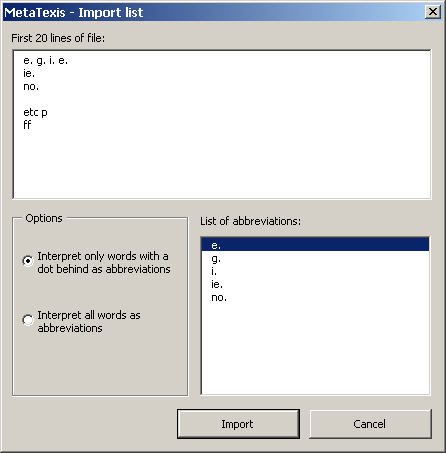Click the MetaTexis - Import list title bar
This screenshot has height=453, width=446.
[x=213, y=12]
